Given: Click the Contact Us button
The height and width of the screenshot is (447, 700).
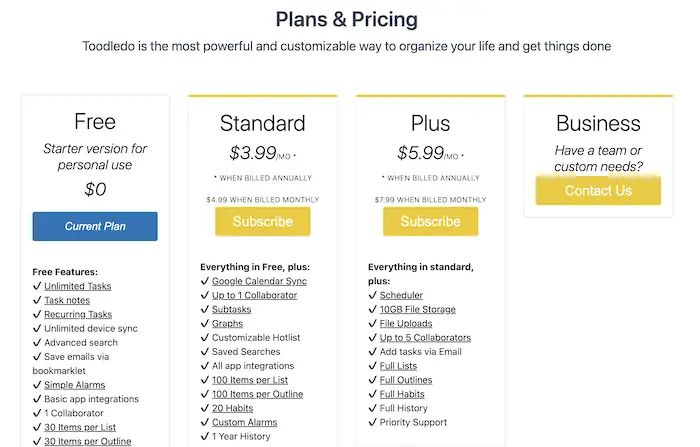Looking at the screenshot, I should coord(598,191).
